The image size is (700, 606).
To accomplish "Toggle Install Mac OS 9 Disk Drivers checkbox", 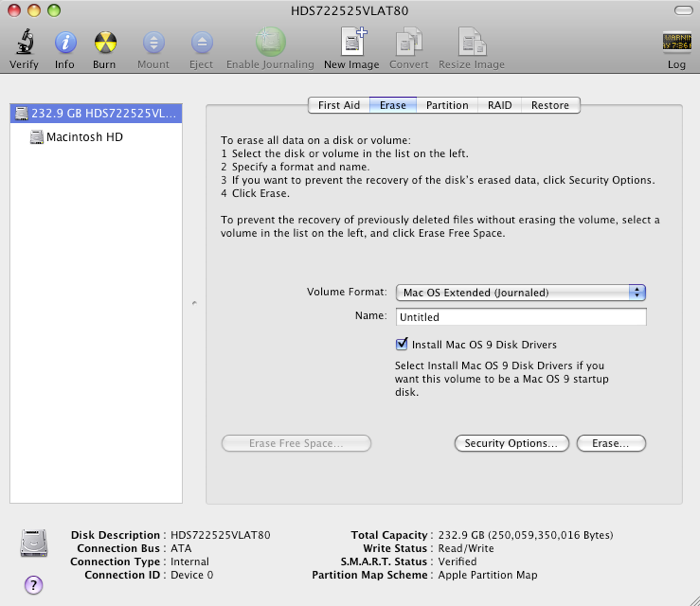I will 401,344.
